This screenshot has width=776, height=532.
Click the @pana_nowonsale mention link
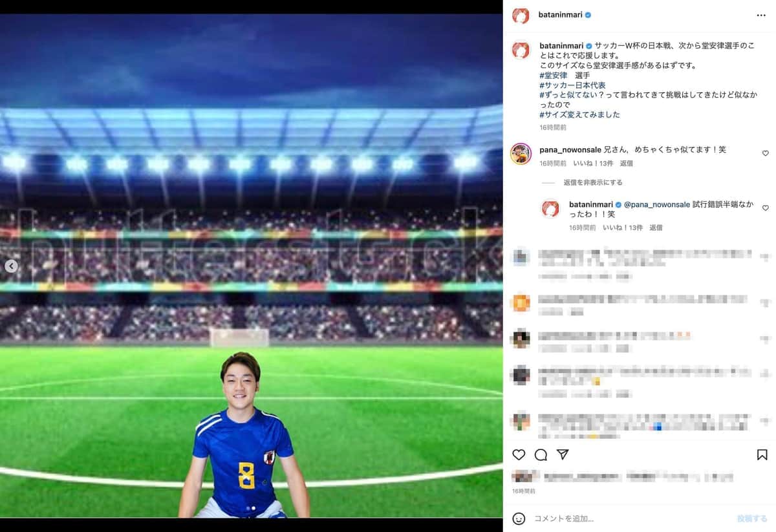click(x=657, y=204)
